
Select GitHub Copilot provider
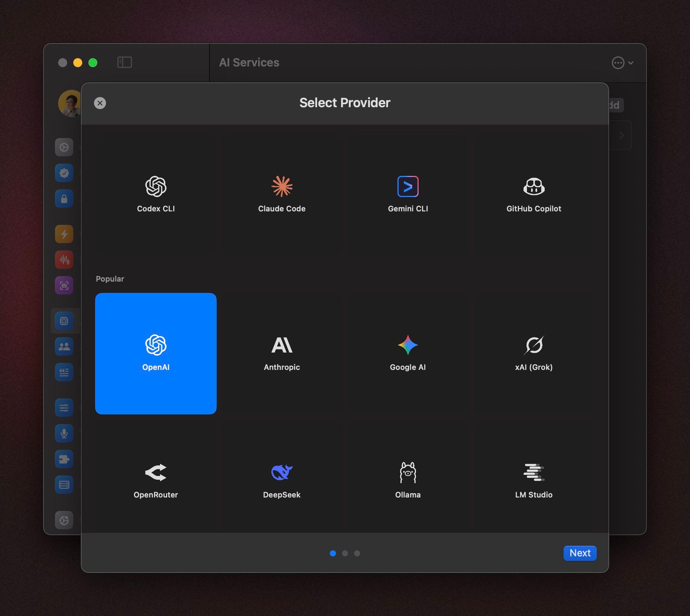[x=534, y=194]
